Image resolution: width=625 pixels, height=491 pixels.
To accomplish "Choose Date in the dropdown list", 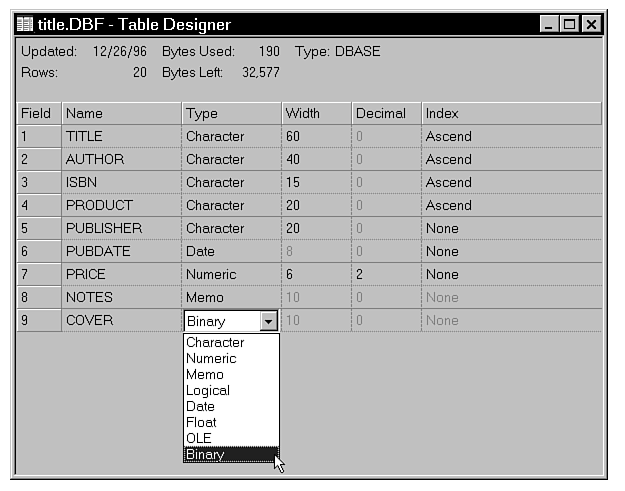I will (200, 407).
